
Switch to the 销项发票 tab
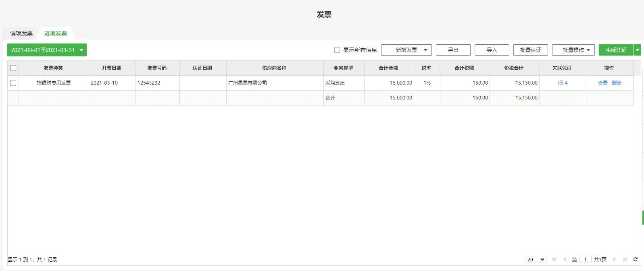pyautogui.click(x=21, y=33)
